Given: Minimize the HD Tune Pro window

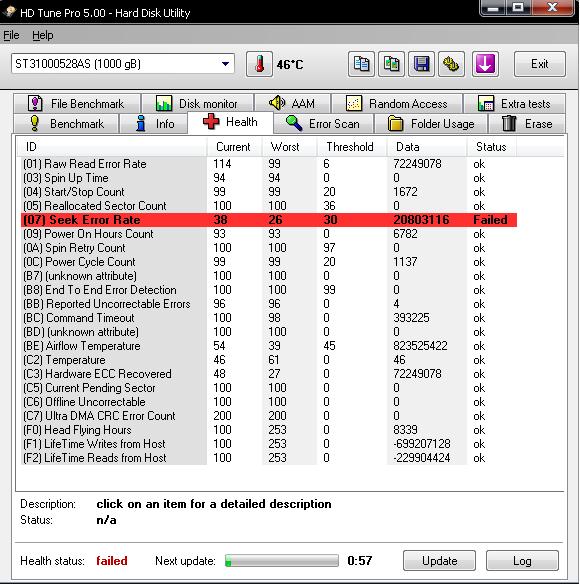Looking at the screenshot, I should [493, 7].
